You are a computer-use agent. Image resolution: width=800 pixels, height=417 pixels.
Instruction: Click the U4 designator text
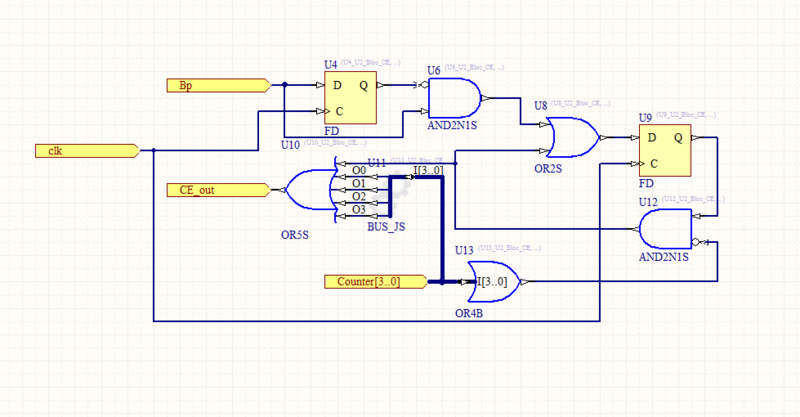coord(331,66)
